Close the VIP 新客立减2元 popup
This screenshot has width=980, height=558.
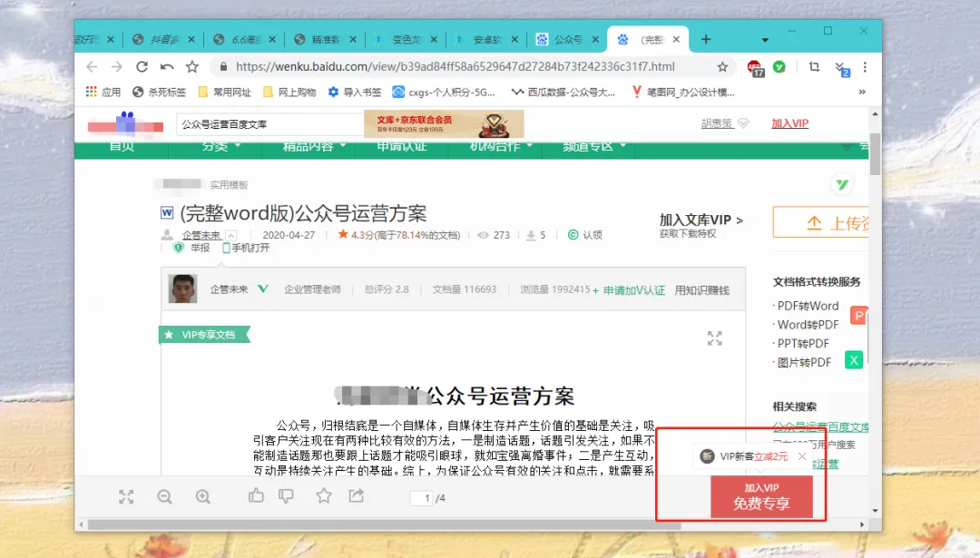click(x=802, y=456)
